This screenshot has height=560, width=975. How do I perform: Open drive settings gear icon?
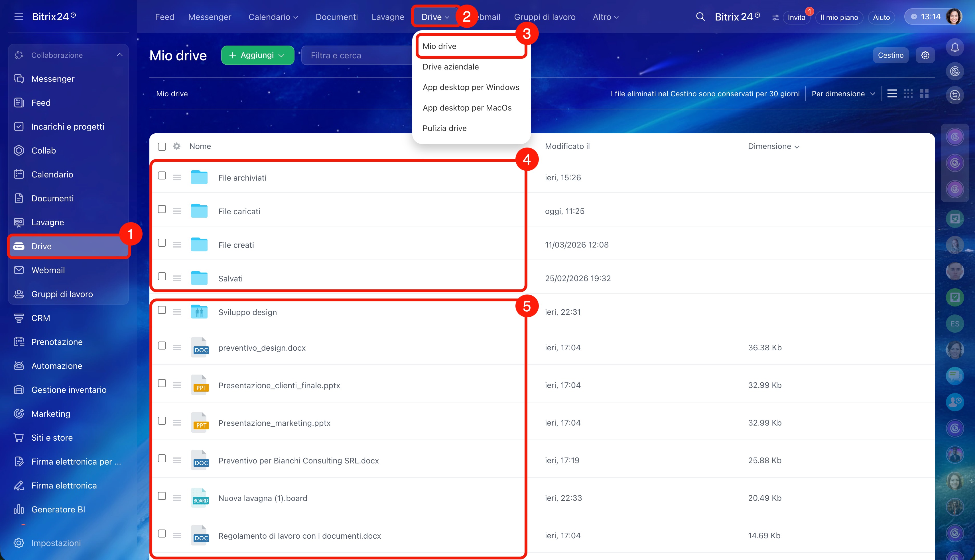[925, 55]
